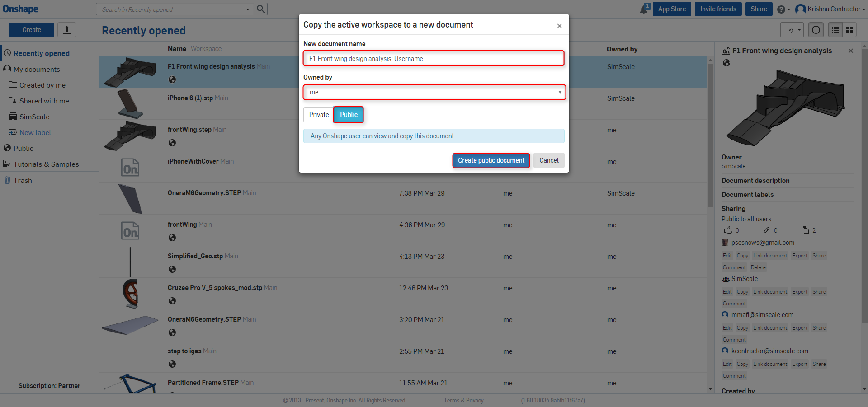The width and height of the screenshot is (868, 407).
Task: Switch to grid thumbnail view
Action: pyautogui.click(x=850, y=30)
